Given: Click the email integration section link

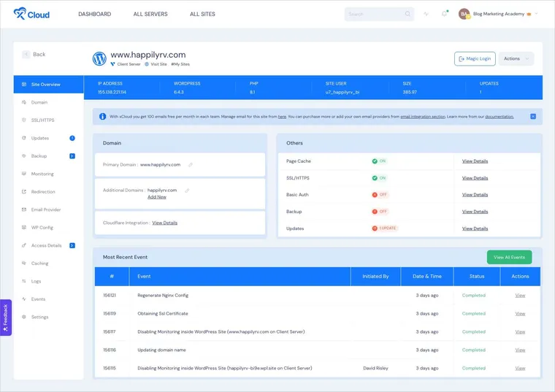Looking at the screenshot, I should (x=423, y=117).
